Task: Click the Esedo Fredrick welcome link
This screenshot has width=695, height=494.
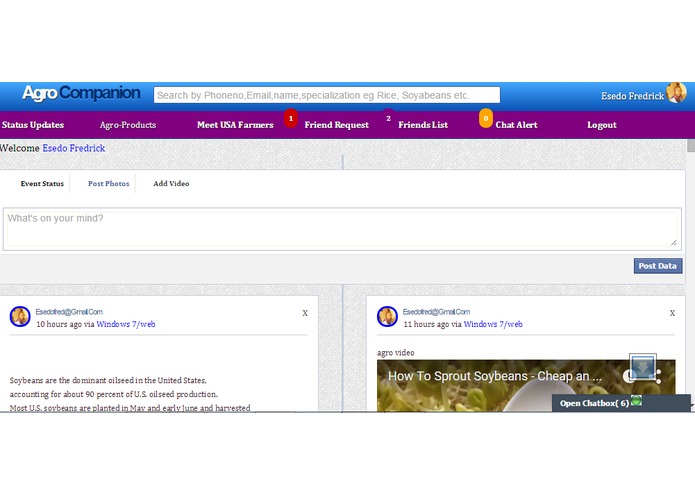Action: point(74,148)
